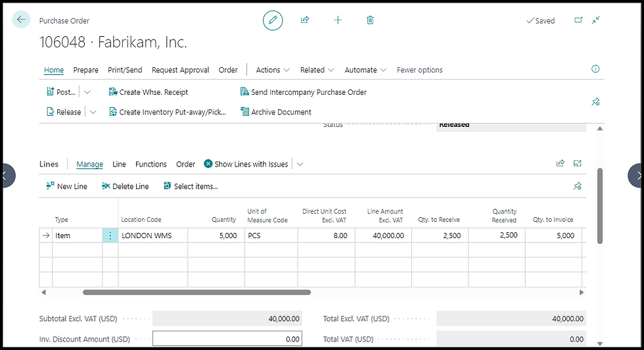This screenshot has width=644, height=350.
Task: Expand the Release dropdown arrow
Action: point(93,112)
